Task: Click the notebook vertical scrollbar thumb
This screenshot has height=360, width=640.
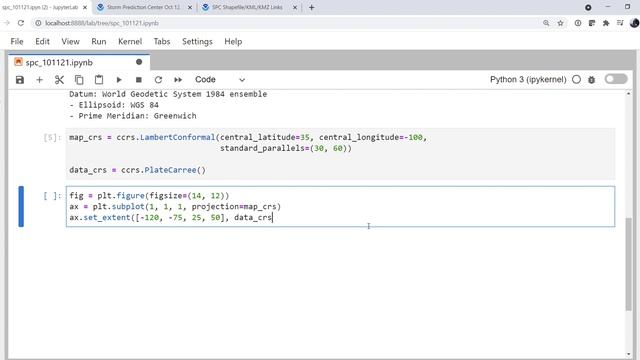Action: click(x=629, y=264)
